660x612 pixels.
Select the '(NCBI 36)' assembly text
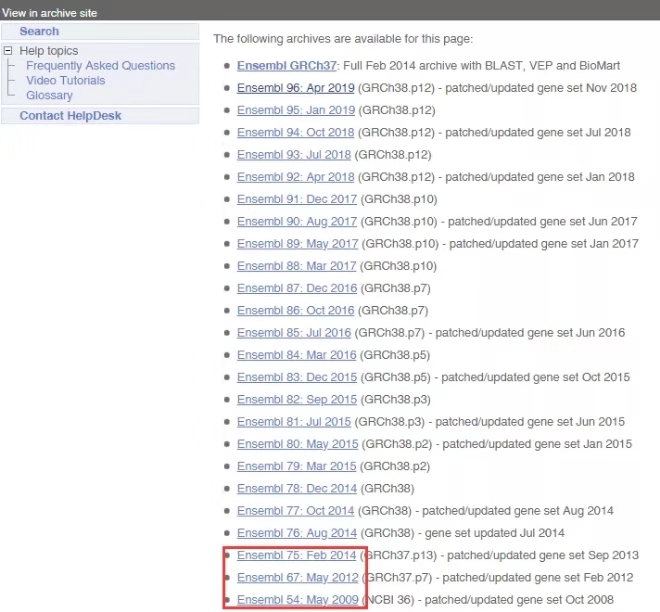click(x=388, y=600)
